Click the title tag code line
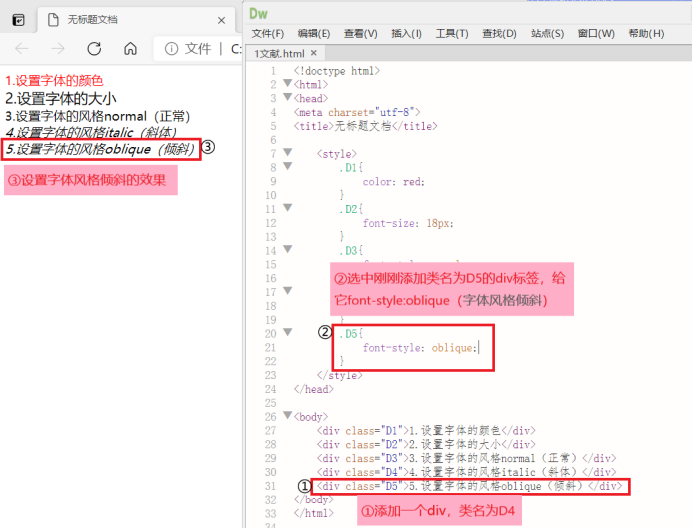 pyautogui.click(x=365, y=126)
